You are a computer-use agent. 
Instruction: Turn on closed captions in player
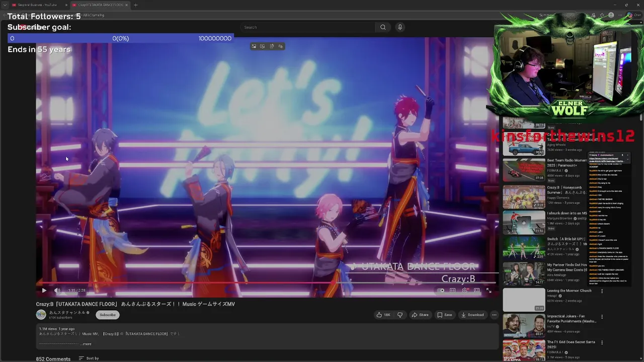point(452,290)
